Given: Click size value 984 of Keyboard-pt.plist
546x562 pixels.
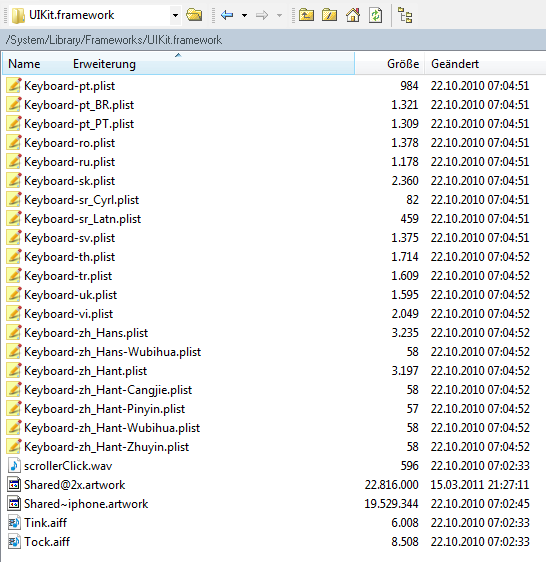Looking at the screenshot, I should [409, 86].
